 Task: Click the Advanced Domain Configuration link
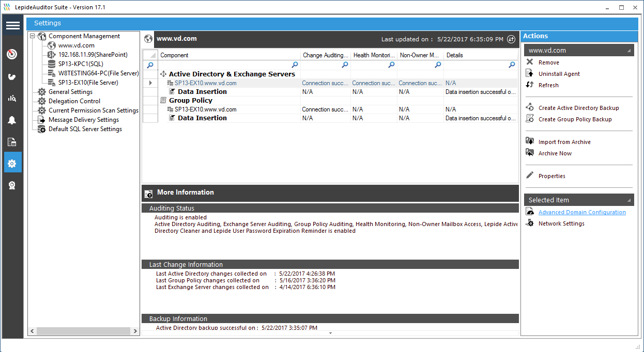tap(582, 212)
